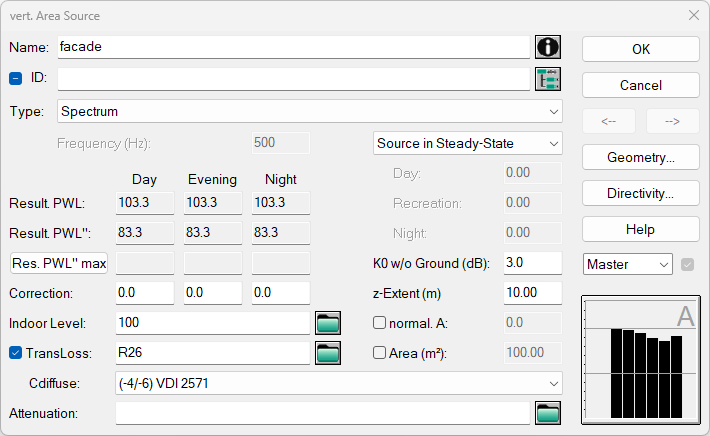Open the info memo icon beside Name

click(547, 47)
